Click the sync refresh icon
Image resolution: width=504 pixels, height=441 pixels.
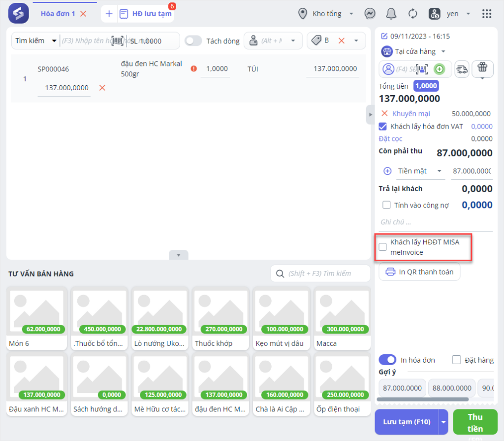(x=413, y=14)
